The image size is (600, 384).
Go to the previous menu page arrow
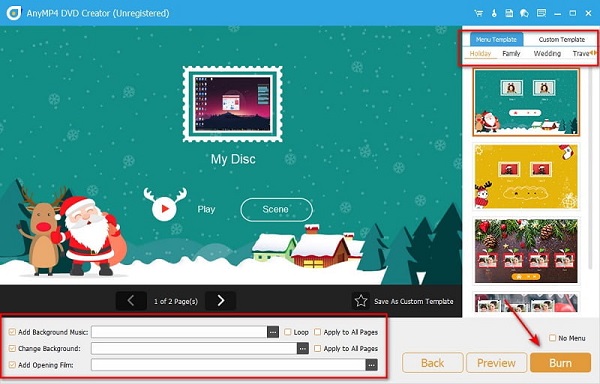pyautogui.click(x=131, y=301)
